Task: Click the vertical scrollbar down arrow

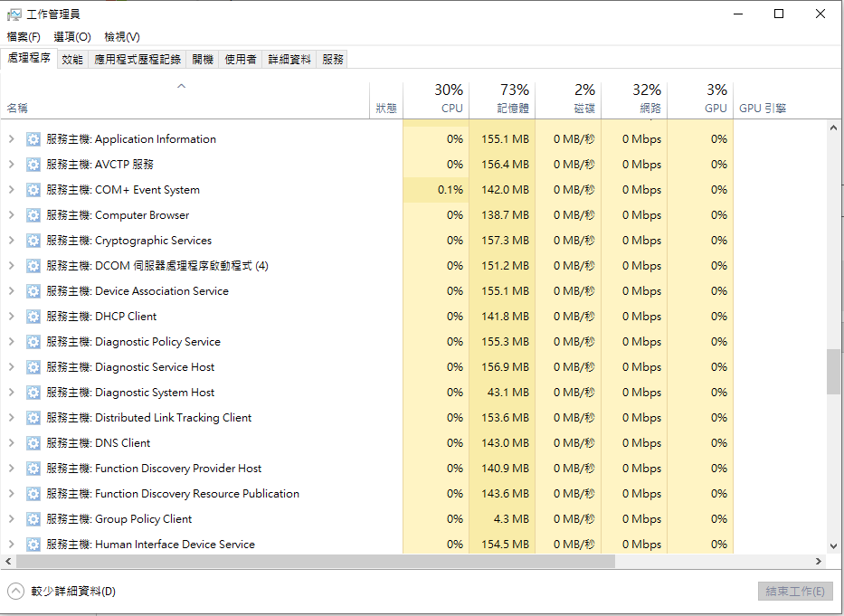Action: click(x=833, y=546)
